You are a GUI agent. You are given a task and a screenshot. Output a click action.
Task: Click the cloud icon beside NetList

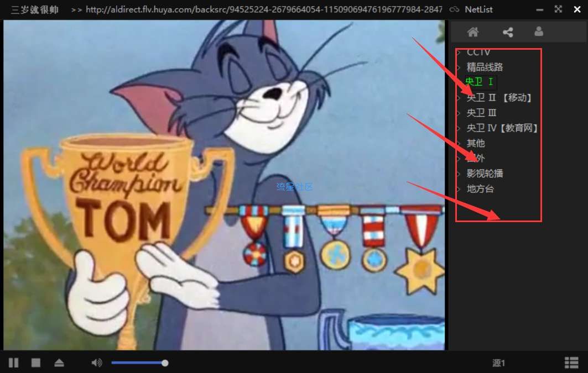click(x=454, y=9)
